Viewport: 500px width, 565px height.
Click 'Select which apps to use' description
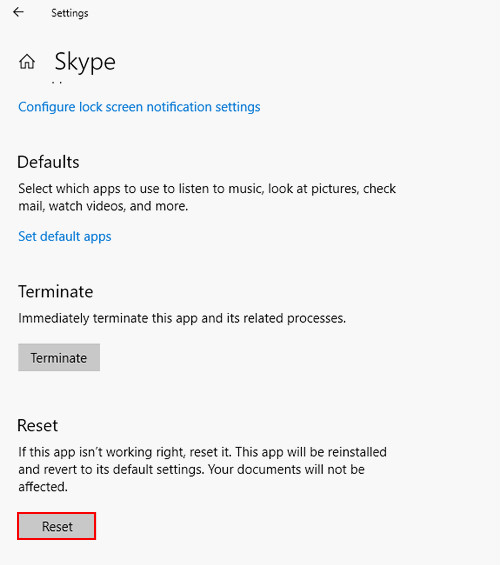(x=207, y=197)
